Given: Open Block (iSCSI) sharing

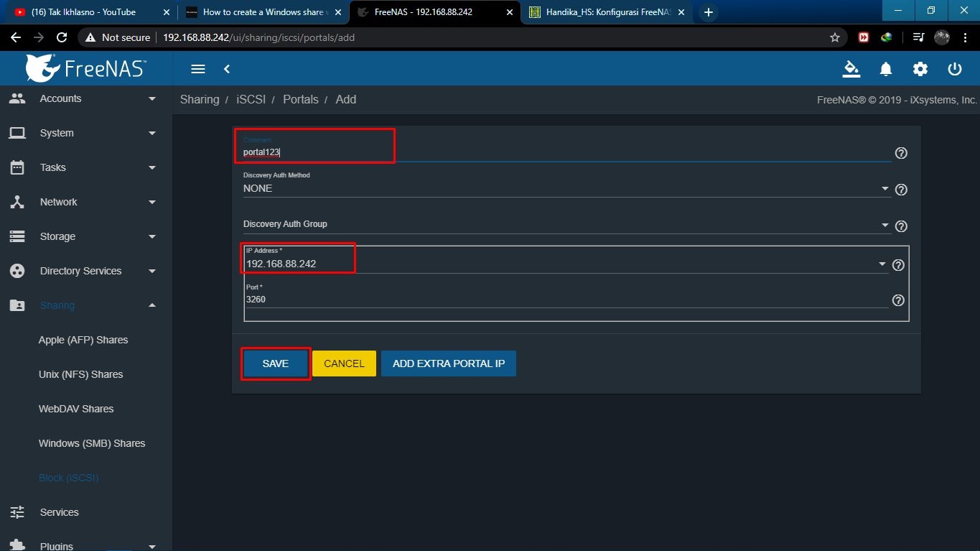Looking at the screenshot, I should (68, 478).
